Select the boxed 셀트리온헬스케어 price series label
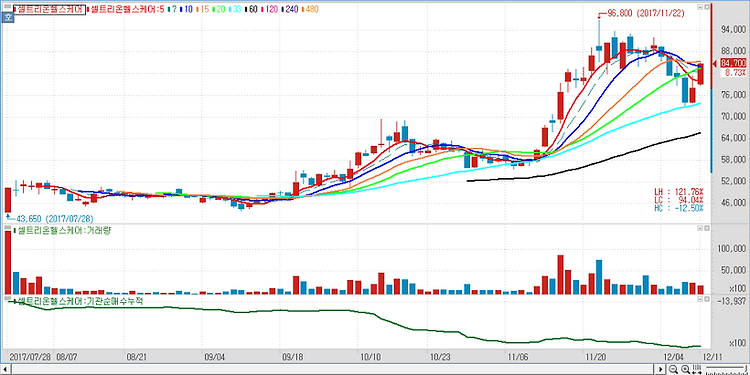 coord(49,9)
